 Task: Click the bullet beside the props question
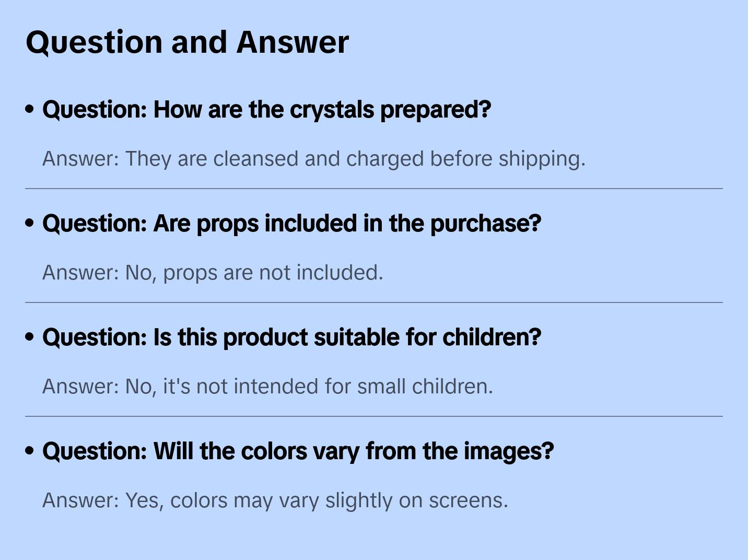tap(30, 223)
